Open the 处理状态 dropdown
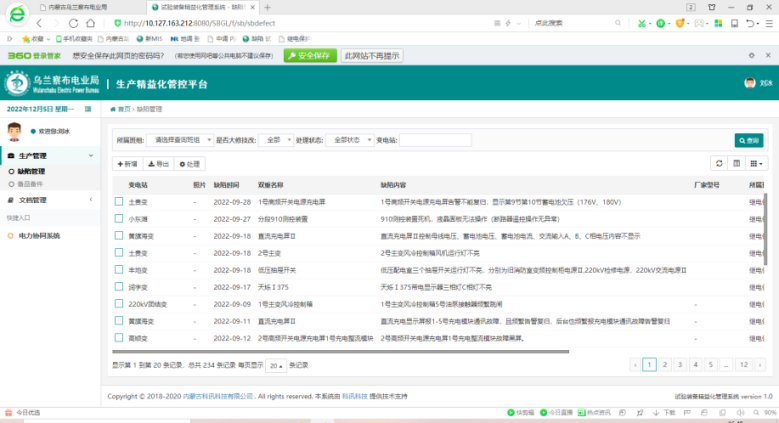Viewport: 779px width, 423px height. 349,140
